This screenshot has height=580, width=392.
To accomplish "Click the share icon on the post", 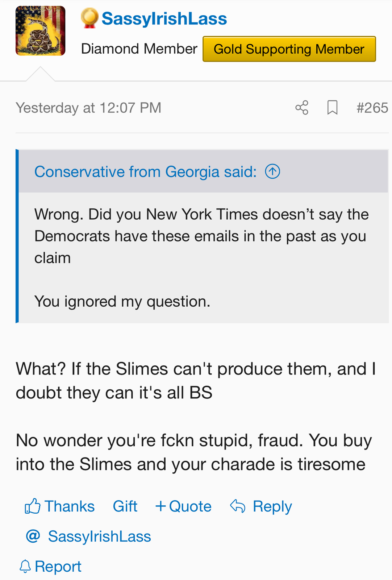I will 301,108.
